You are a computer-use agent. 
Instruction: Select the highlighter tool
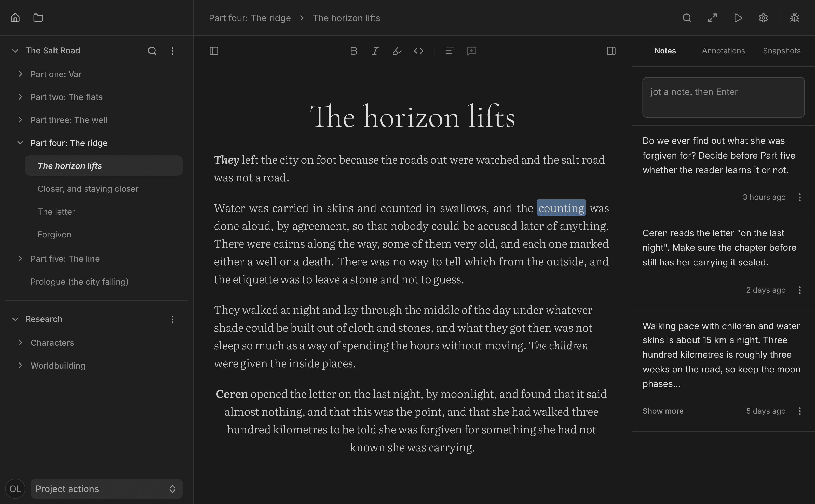tap(397, 51)
